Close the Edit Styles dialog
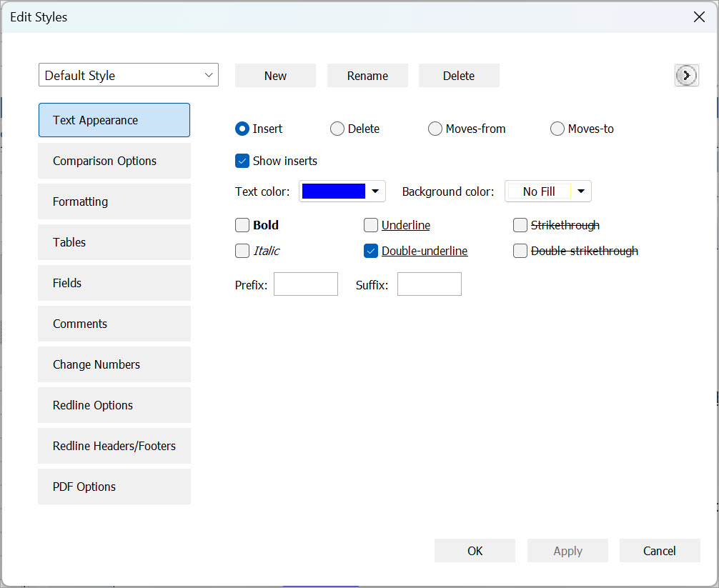 coord(699,17)
